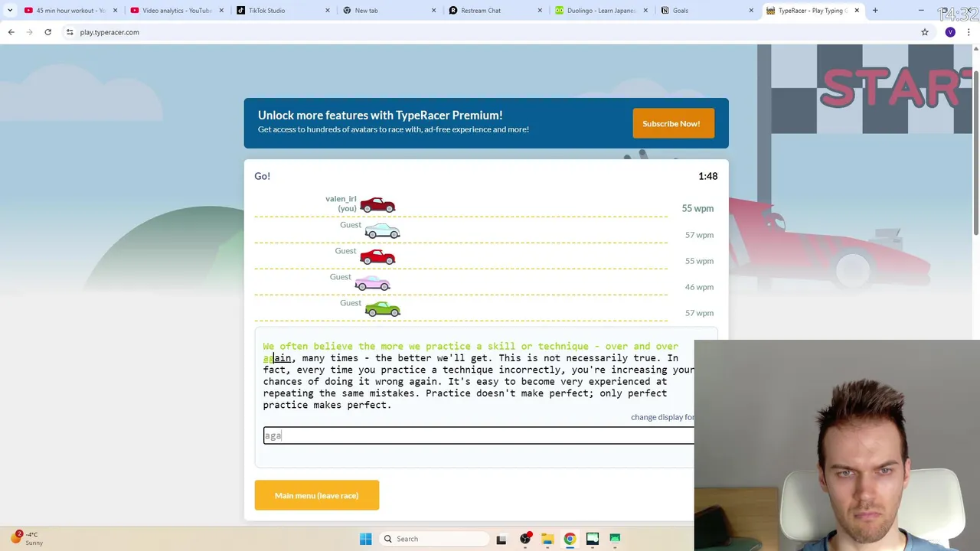Go back using the browser back arrow
Viewport: 980px width, 551px height.
coord(11,32)
